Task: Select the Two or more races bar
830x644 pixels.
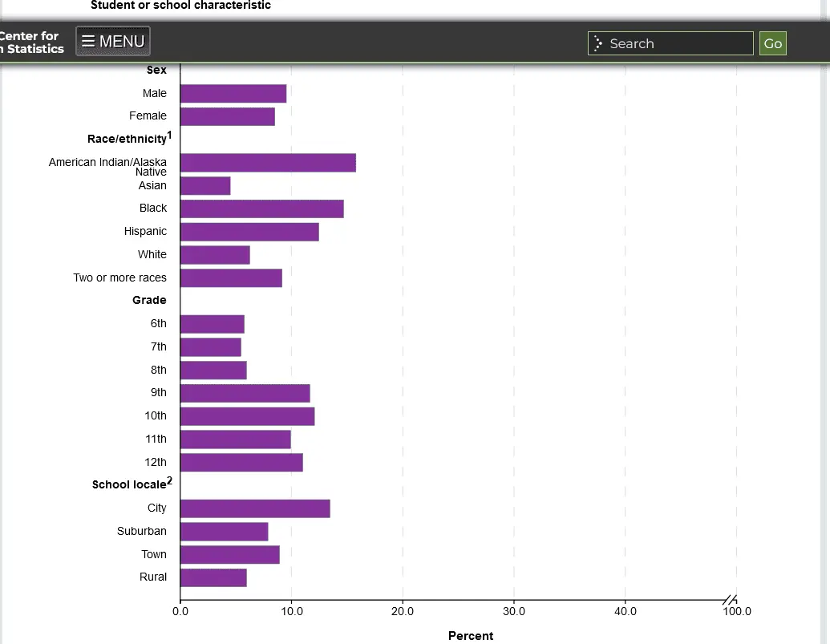Action: (231, 278)
